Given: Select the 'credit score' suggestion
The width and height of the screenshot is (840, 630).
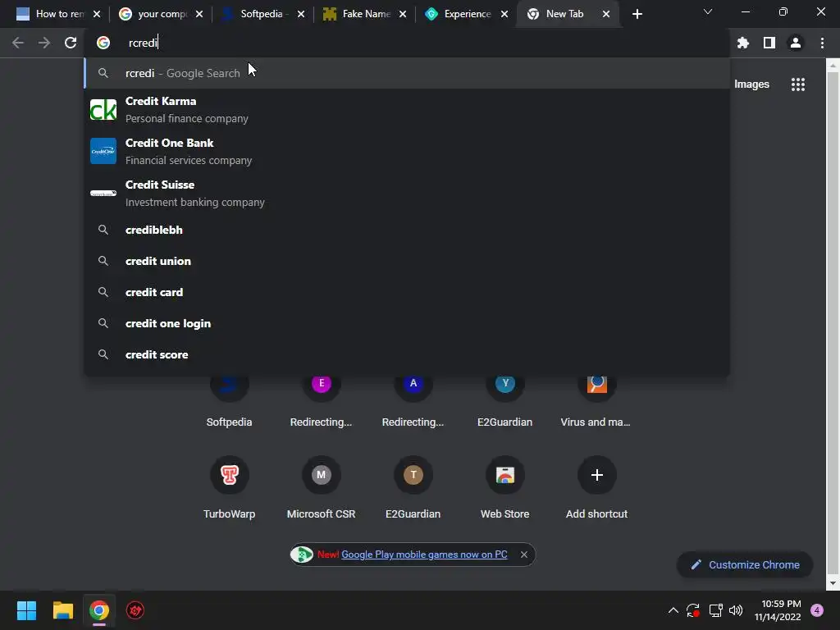Looking at the screenshot, I should [x=407, y=354].
